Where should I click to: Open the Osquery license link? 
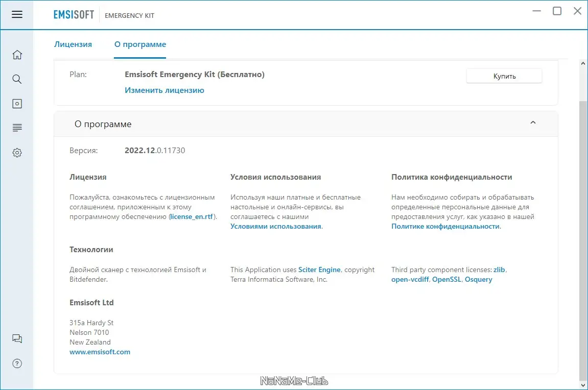[x=479, y=279]
